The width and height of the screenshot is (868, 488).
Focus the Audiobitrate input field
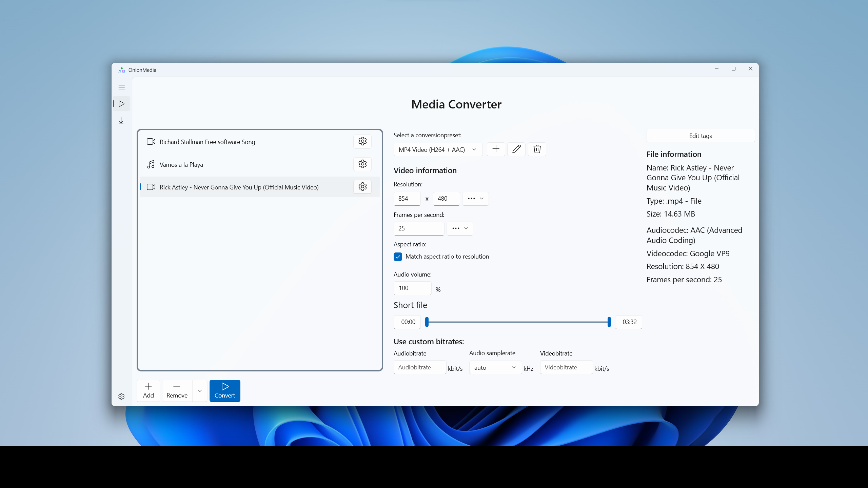coord(420,367)
